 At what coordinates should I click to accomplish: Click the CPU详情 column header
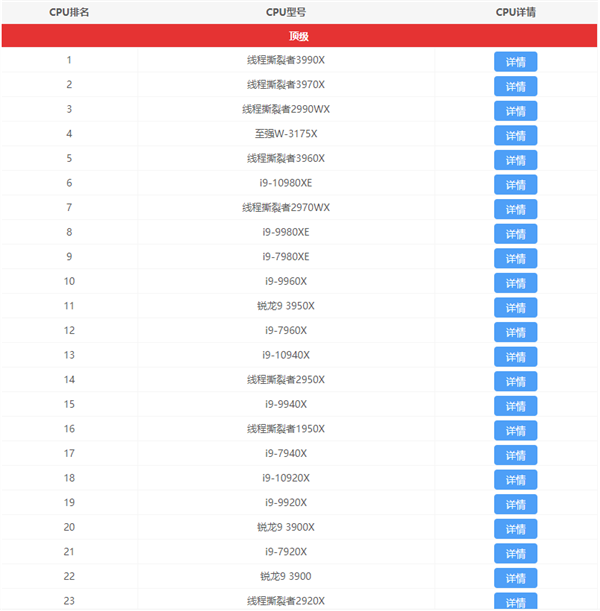pos(515,12)
